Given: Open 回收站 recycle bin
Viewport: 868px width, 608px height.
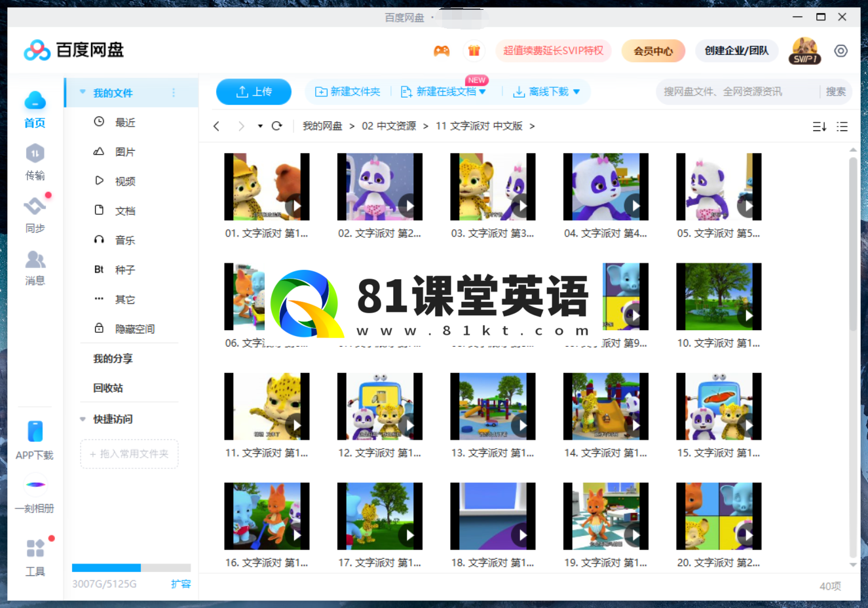Looking at the screenshot, I should (108, 388).
